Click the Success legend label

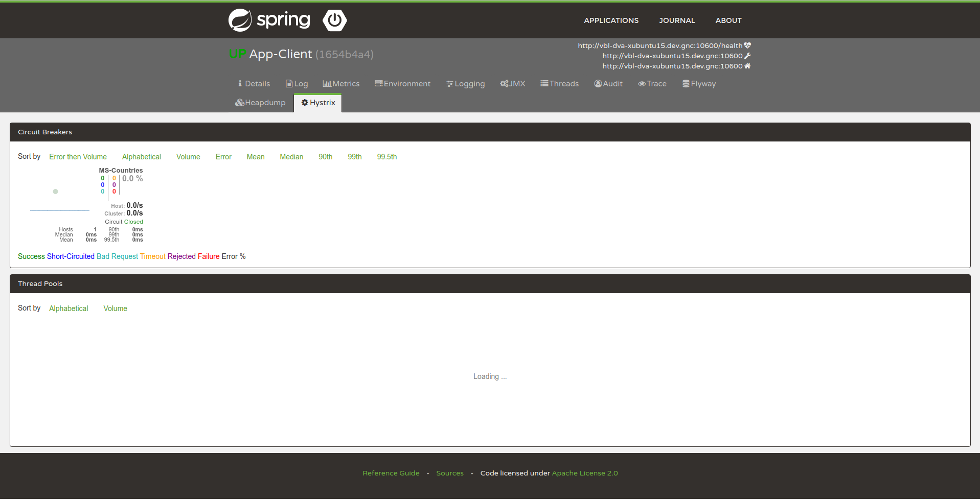pyautogui.click(x=31, y=256)
